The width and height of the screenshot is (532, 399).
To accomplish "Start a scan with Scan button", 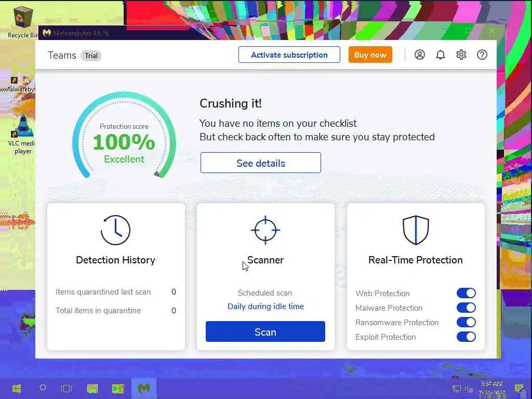I will (265, 331).
